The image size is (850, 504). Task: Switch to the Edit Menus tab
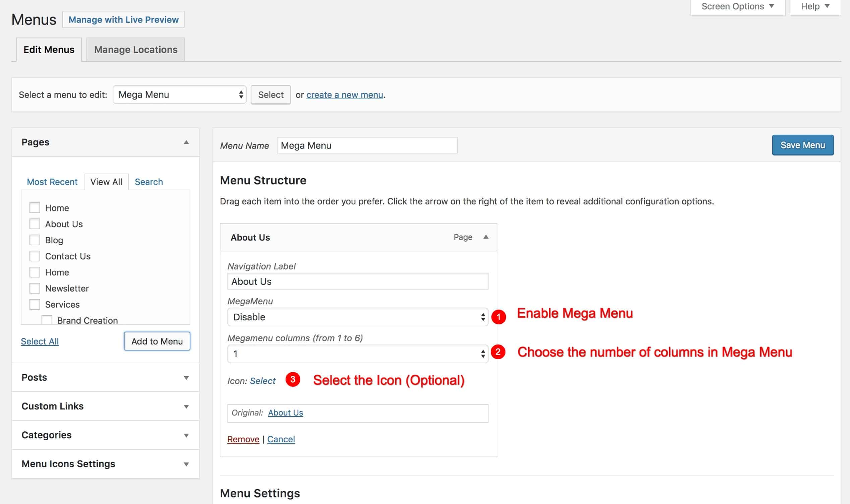(x=49, y=50)
